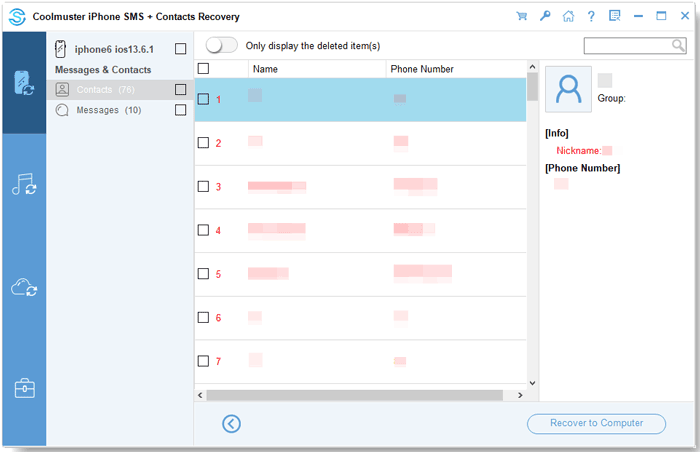Tick the checkbox for contact row 6
Screen dimensions: 700x452
point(203,317)
